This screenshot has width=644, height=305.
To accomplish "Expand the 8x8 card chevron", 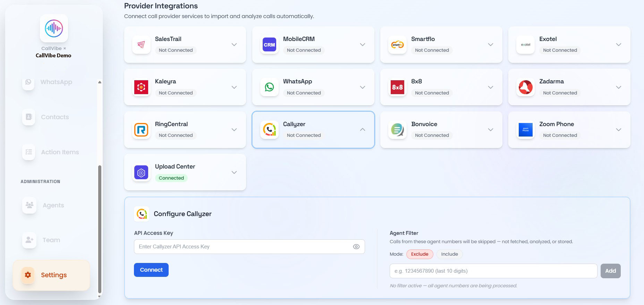I will tap(491, 87).
